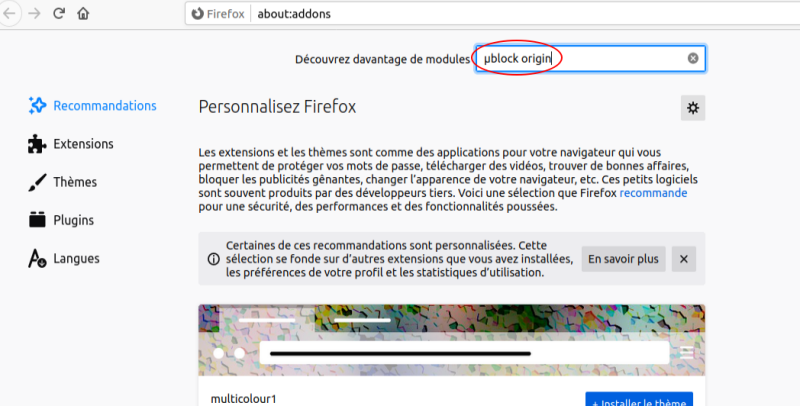
Task: Open the Recommandations section
Action: 92,106
